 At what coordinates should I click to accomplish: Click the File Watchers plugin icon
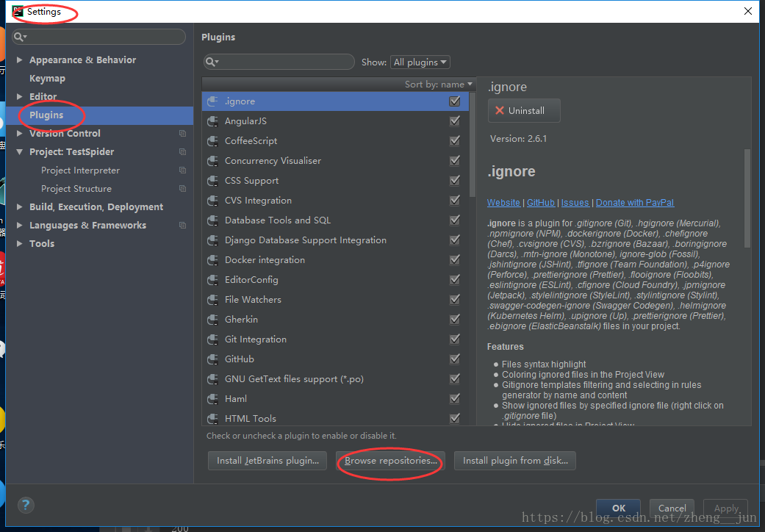(212, 300)
